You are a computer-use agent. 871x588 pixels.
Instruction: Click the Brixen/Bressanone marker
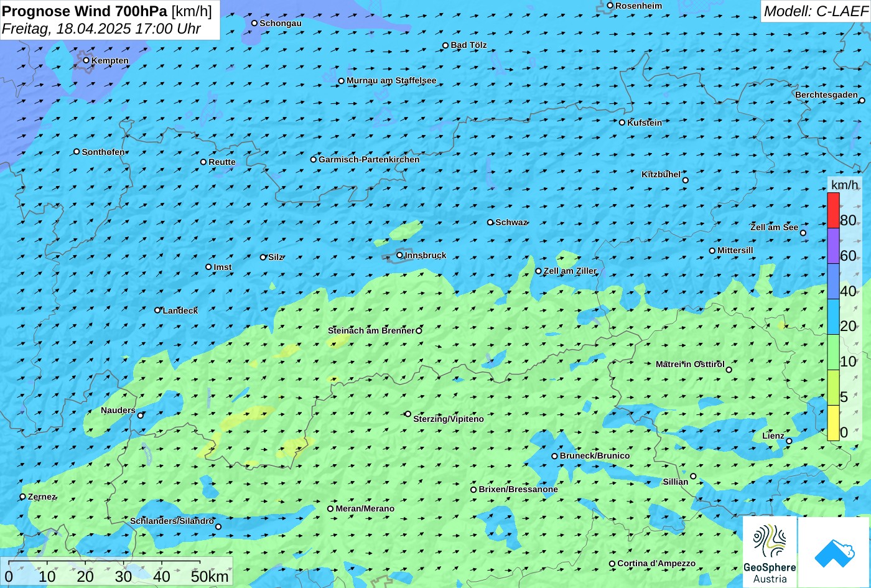pyautogui.click(x=473, y=490)
